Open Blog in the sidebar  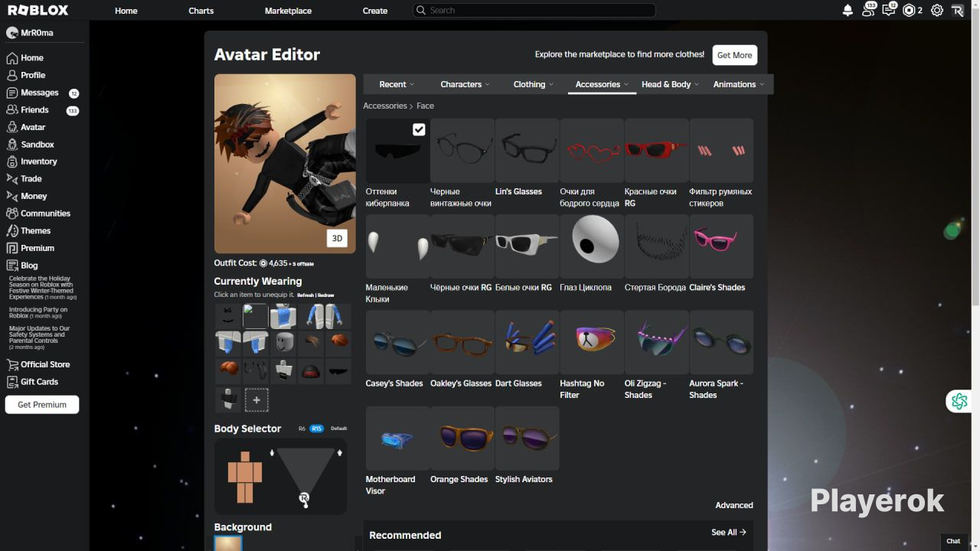[x=22, y=266]
